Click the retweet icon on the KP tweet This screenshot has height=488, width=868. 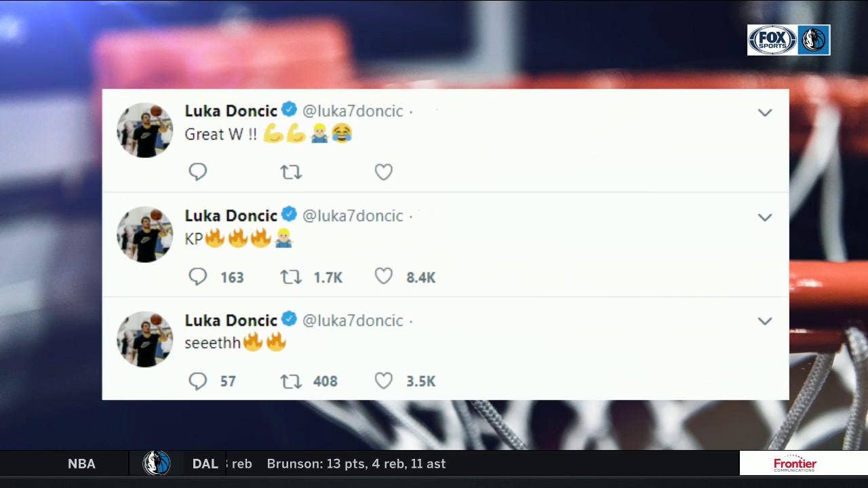point(291,277)
